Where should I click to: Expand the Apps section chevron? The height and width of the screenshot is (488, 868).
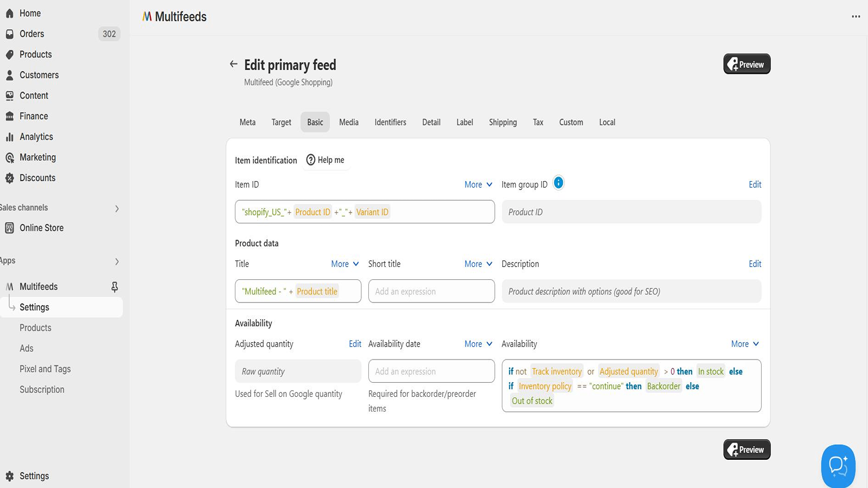[x=117, y=261]
